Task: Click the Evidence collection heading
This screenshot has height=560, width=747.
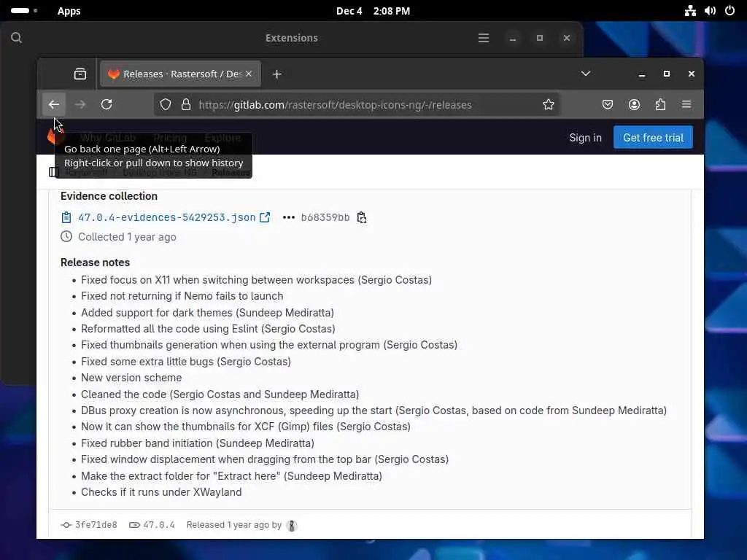Action: pos(109,196)
